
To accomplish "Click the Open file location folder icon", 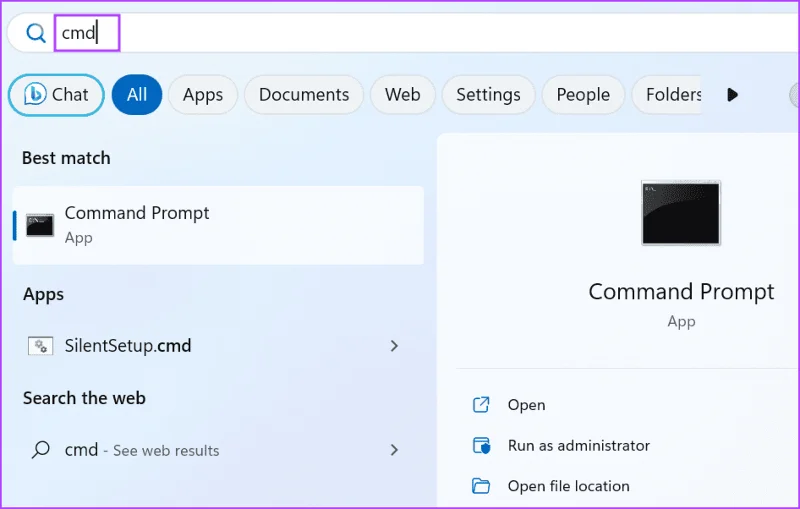I will (481, 486).
